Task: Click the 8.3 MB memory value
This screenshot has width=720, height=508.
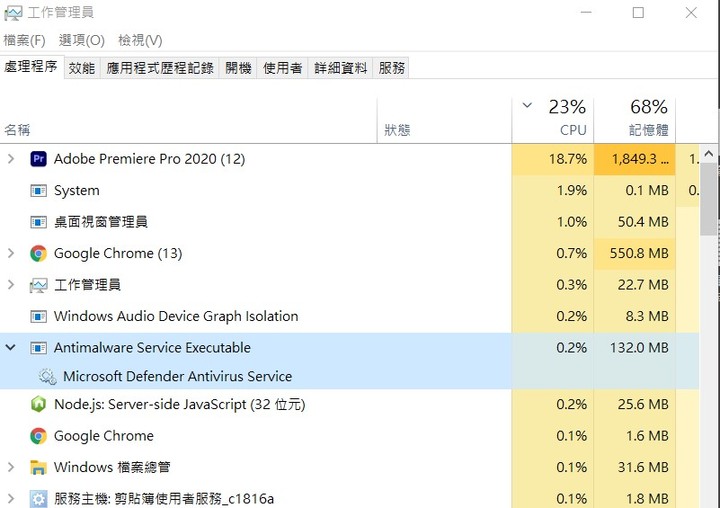Action: (647, 316)
